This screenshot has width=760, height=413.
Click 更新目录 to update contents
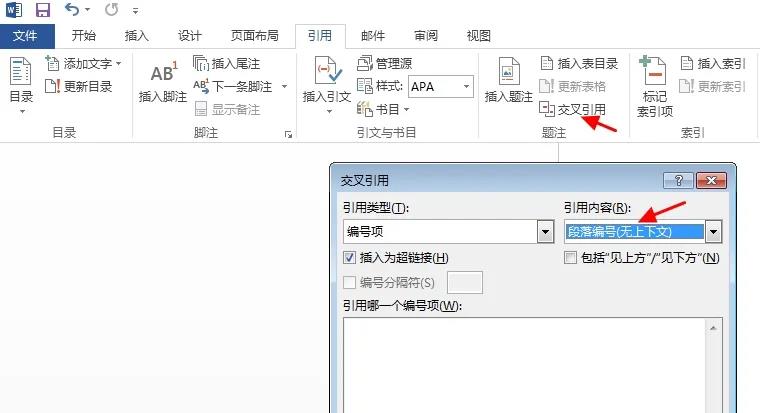[79, 86]
